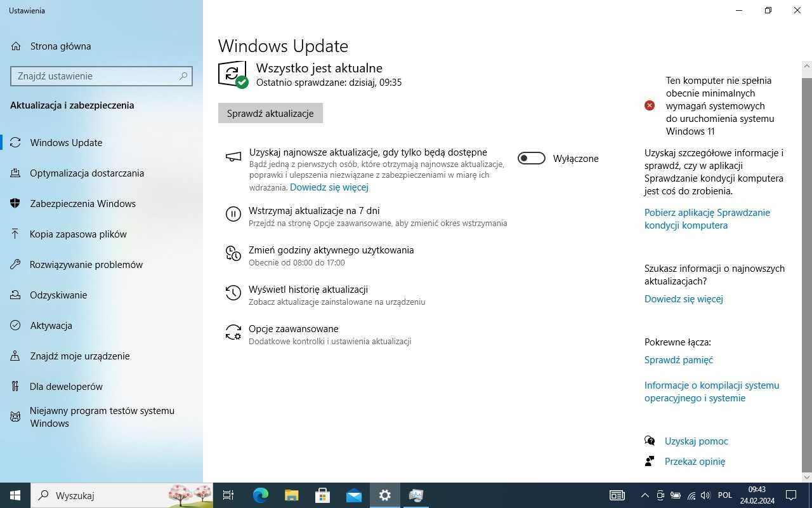Click the update status icon with green check

coord(233,74)
